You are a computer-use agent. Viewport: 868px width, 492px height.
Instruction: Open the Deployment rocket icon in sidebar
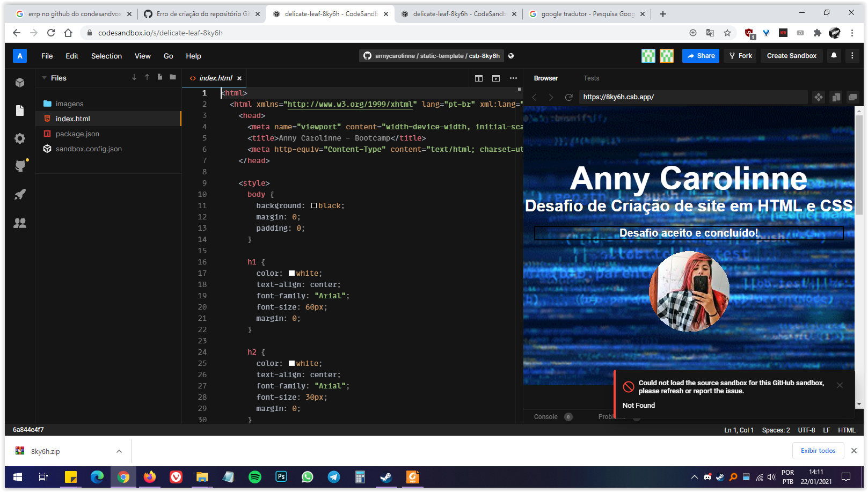(x=20, y=194)
